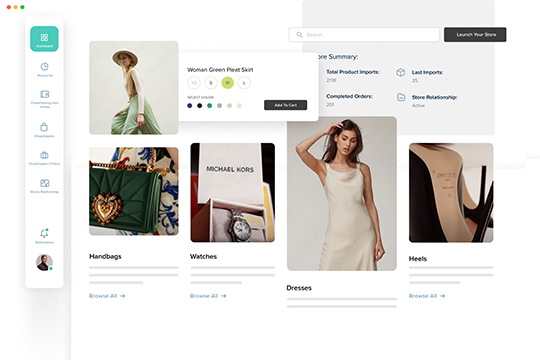This screenshot has width=540, height=360.
Task: Click the Total Product Imports label
Action: [353, 72]
